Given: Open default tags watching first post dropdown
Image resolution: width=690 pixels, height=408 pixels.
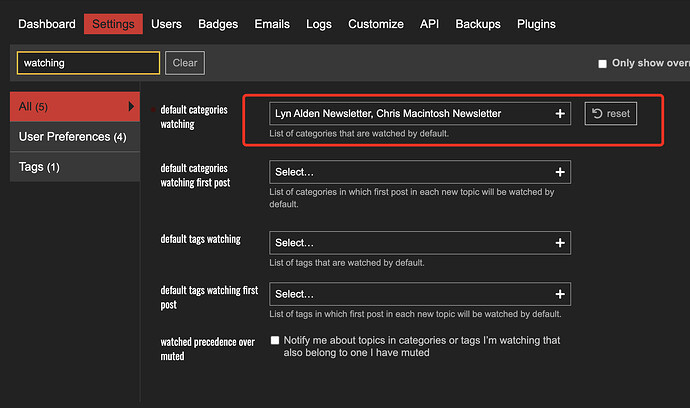Looking at the screenshot, I should point(420,294).
